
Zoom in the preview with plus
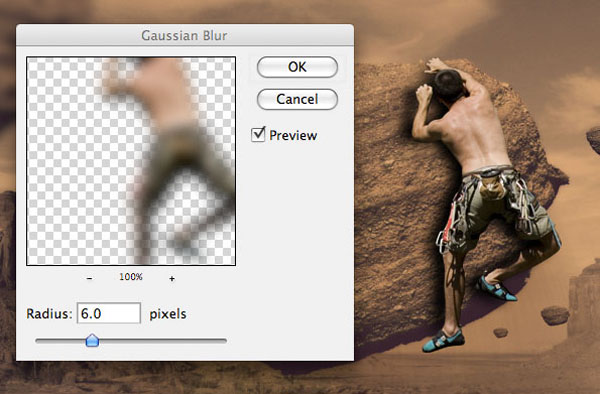[172, 279]
